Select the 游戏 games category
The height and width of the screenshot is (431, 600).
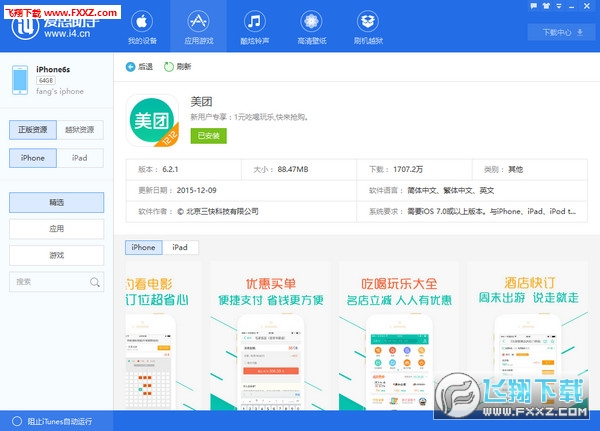56,255
